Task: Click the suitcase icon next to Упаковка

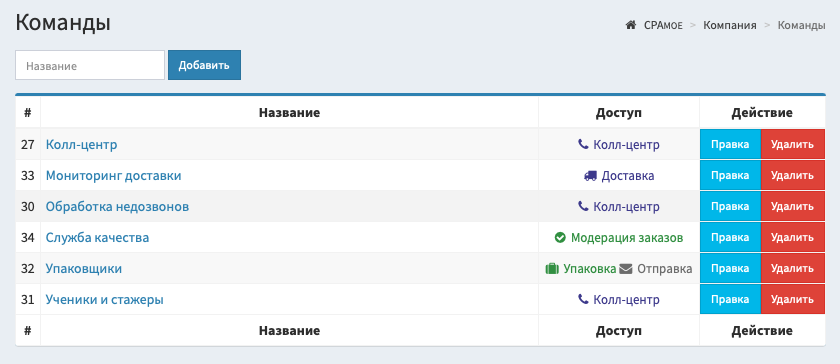Action: (x=552, y=269)
